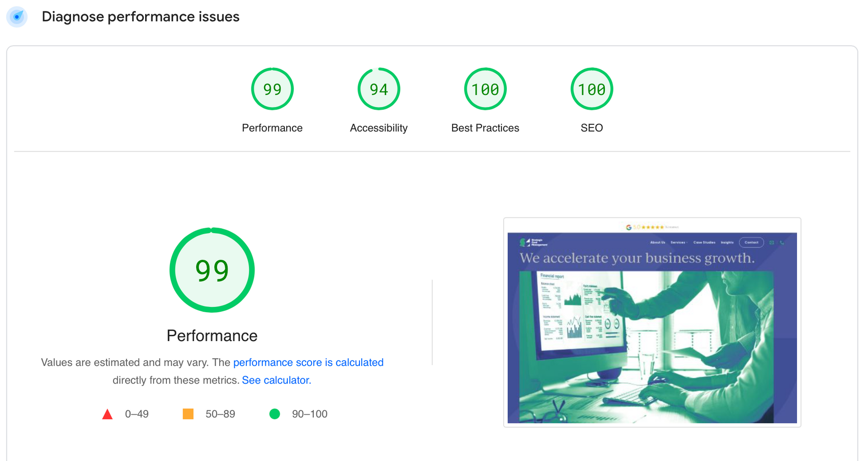Click the large 'Performance' title below the gauge
The image size is (868, 461).
click(x=212, y=336)
